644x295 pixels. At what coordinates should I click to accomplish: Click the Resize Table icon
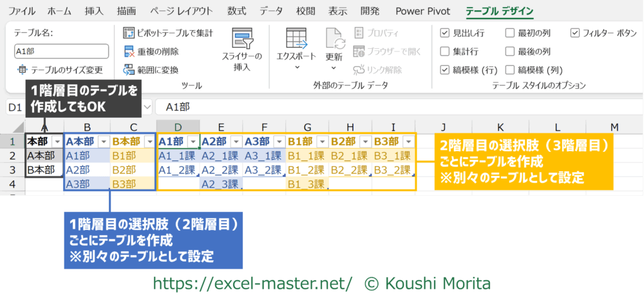pos(23,70)
